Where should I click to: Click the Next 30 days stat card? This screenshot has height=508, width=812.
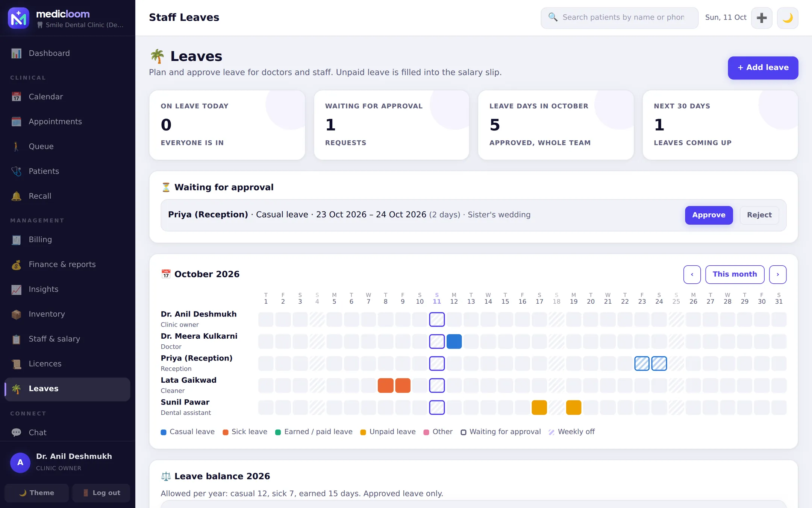click(x=720, y=125)
